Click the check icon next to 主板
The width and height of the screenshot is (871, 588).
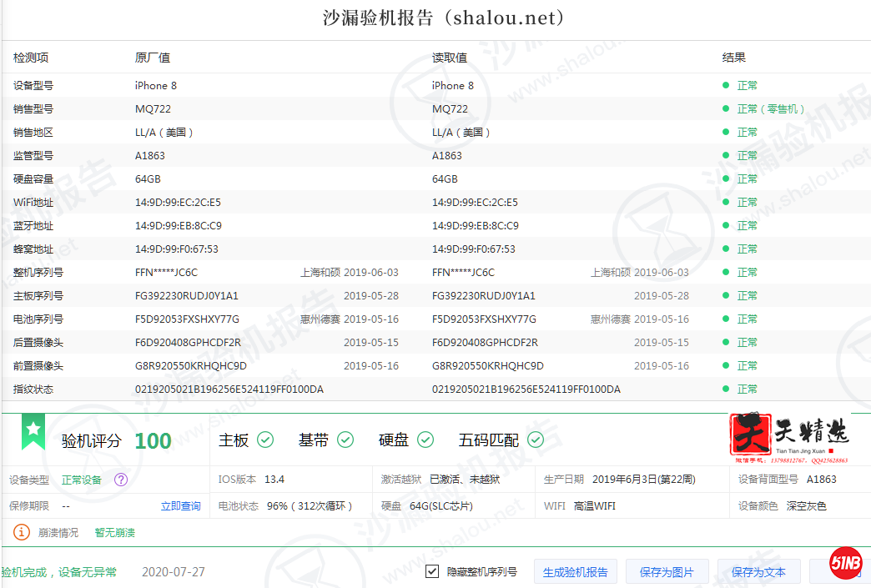pos(265,440)
